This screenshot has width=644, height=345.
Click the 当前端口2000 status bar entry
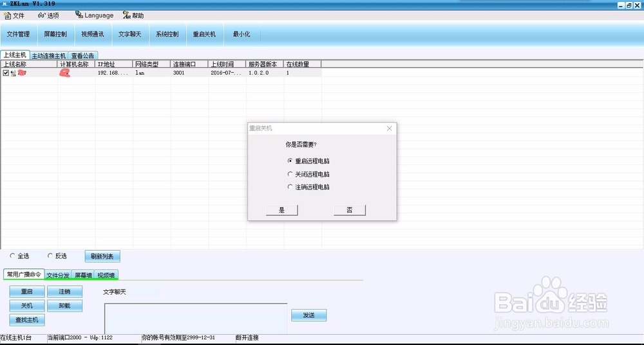coord(80,338)
